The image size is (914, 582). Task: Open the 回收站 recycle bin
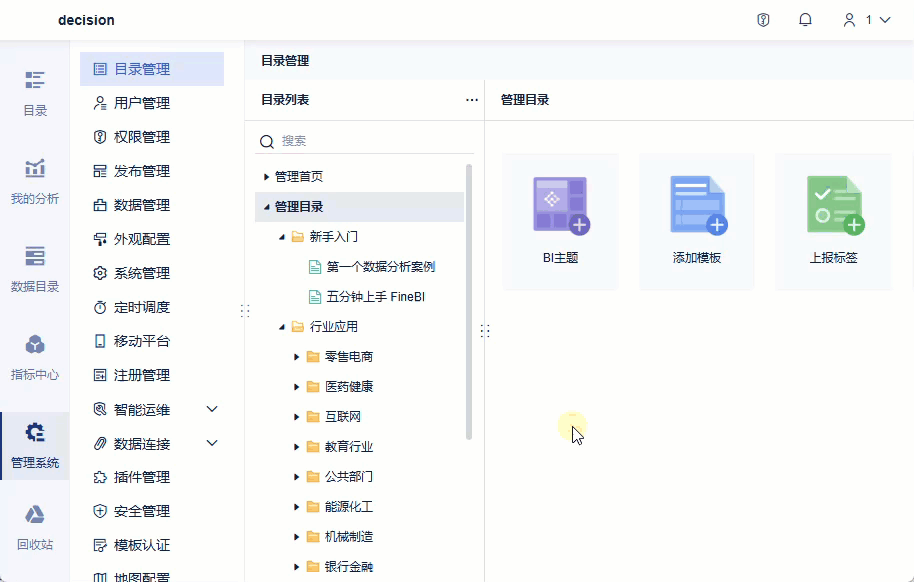click(35, 525)
